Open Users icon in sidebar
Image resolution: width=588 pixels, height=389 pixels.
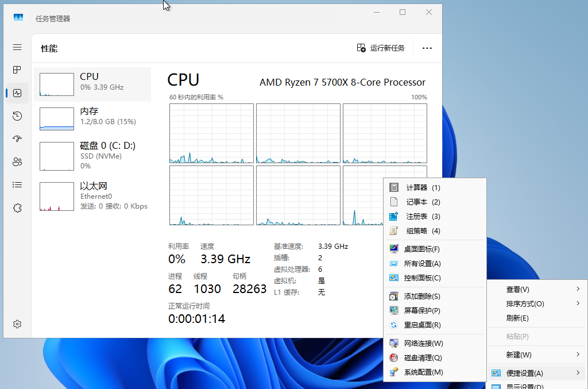17,162
